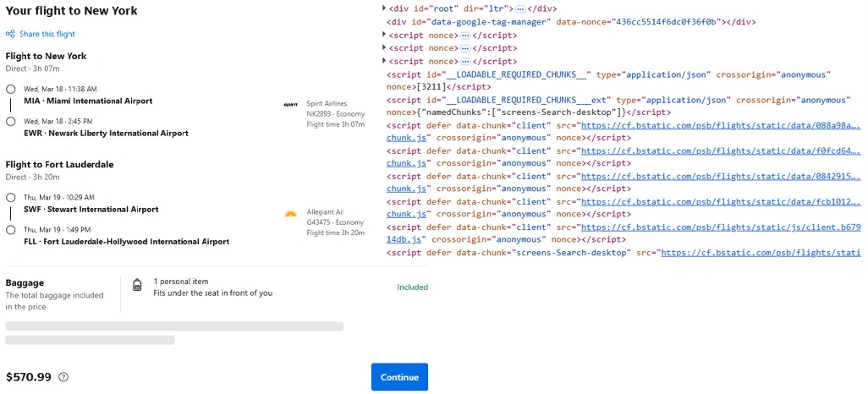
Task: Expand the first script nonce node
Action: click(x=383, y=35)
